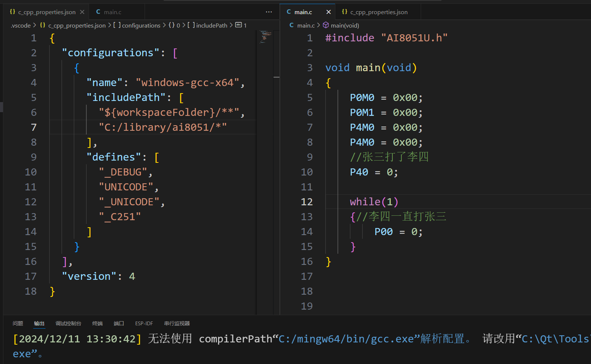591x364 pixels.
Task: Close the main.c tab in right editor
Action: [328, 12]
